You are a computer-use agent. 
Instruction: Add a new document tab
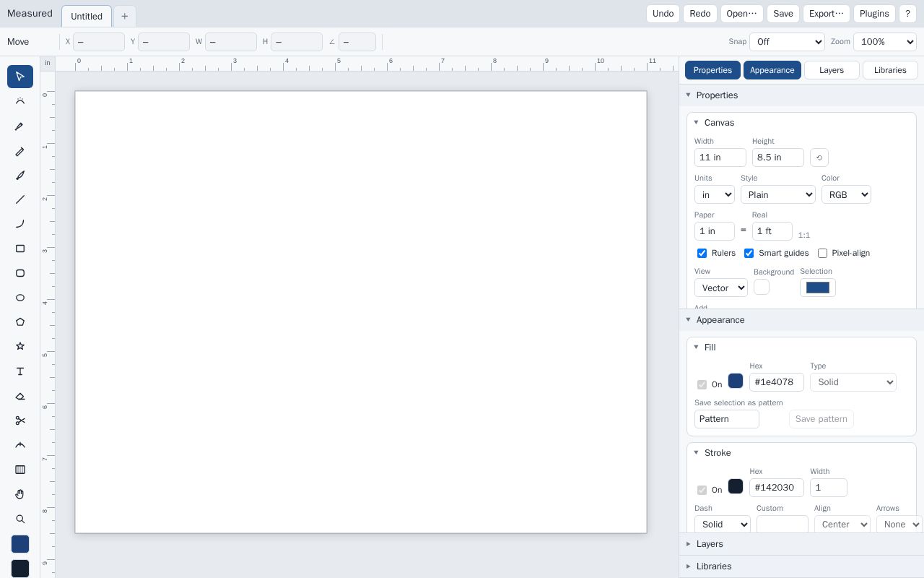[x=124, y=16]
